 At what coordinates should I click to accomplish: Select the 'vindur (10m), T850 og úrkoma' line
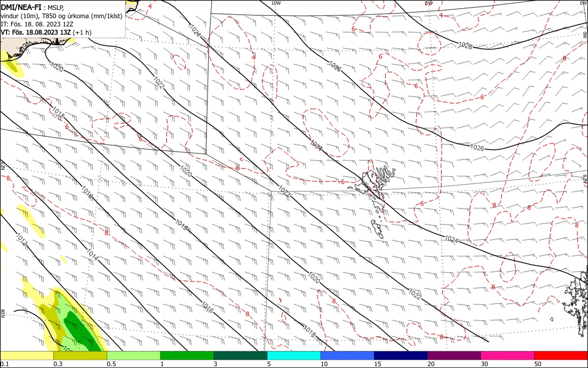click(62, 16)
